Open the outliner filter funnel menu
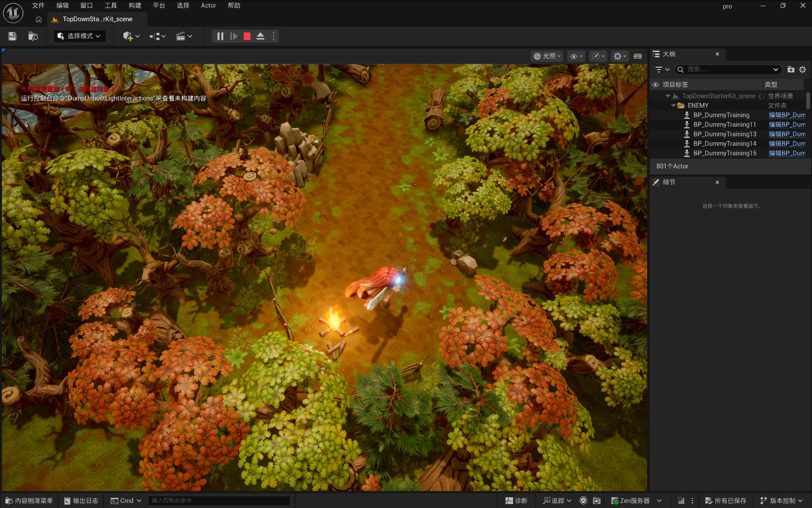 coord(662,69)
